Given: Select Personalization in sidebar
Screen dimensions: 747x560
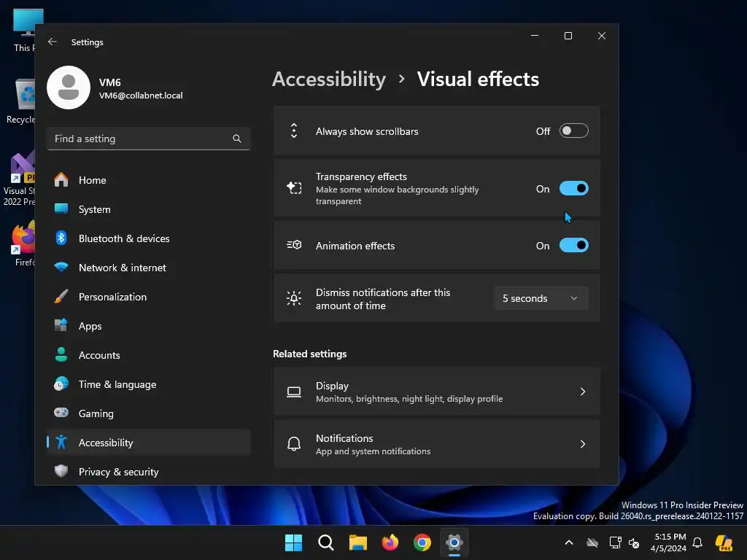Looking at the screenshot, I should 149,297.
